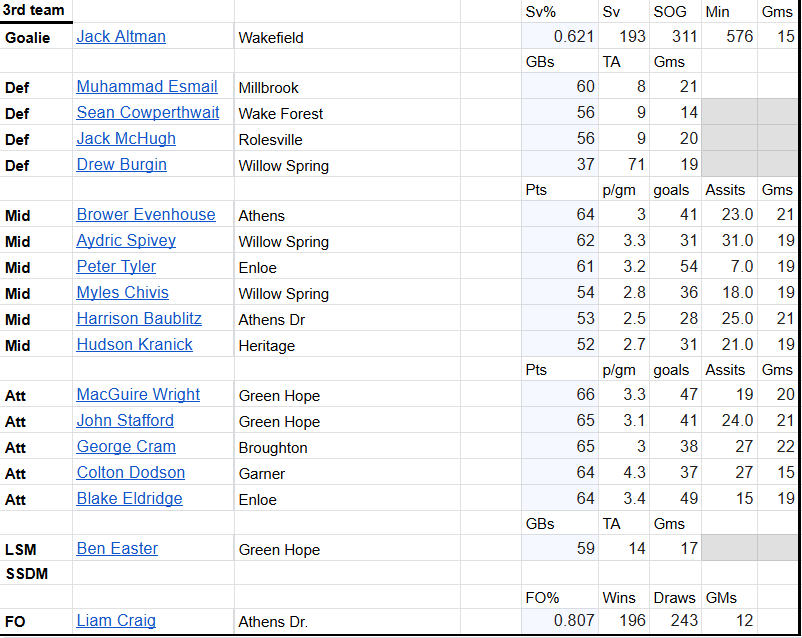Viewport: 802px width, 638px height.
Task: Select Brower Evenhouse's assists value 23.0
Action: (x=729, y=215)
